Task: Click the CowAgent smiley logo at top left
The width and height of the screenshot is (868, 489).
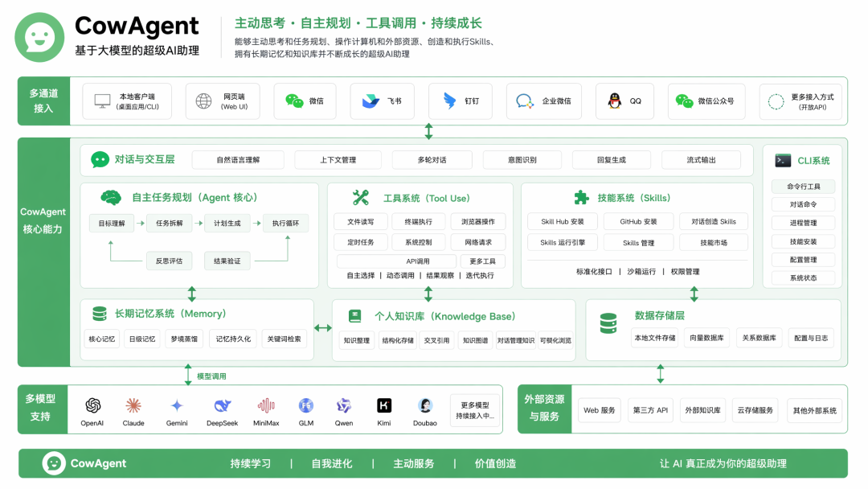Action: pyautogui.click(x=39, y=38)
